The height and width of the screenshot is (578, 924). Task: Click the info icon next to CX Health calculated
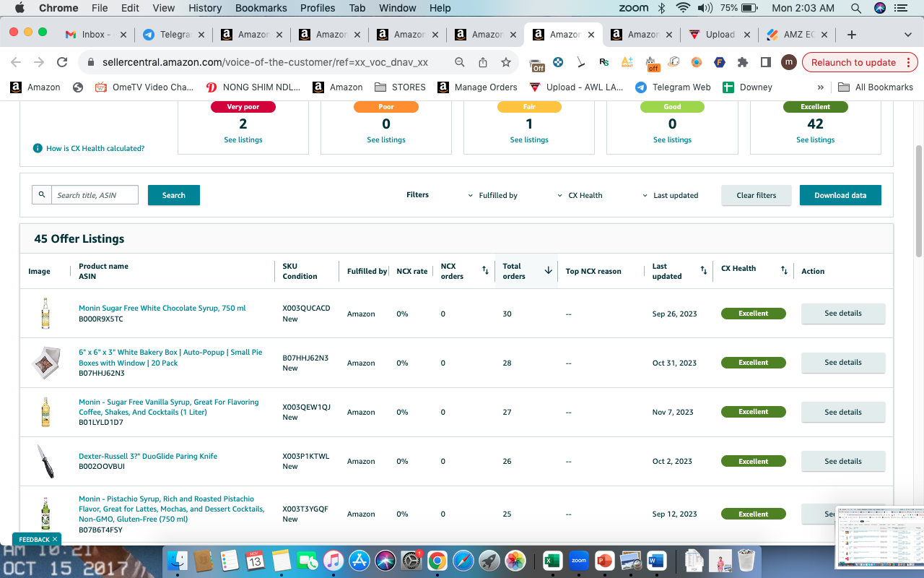(x=38, y=148)
